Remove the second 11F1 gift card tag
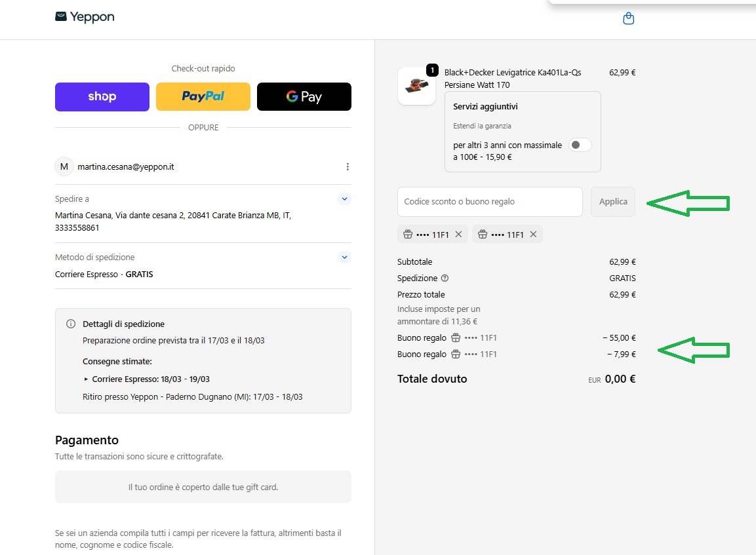The width and height of the screenshot is (756, 555). (x=533, y=234)
